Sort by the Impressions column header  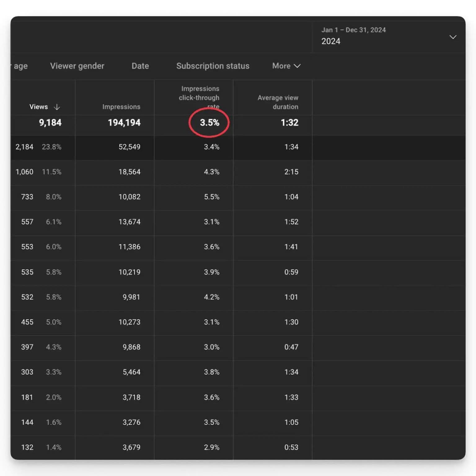point(121,107)
